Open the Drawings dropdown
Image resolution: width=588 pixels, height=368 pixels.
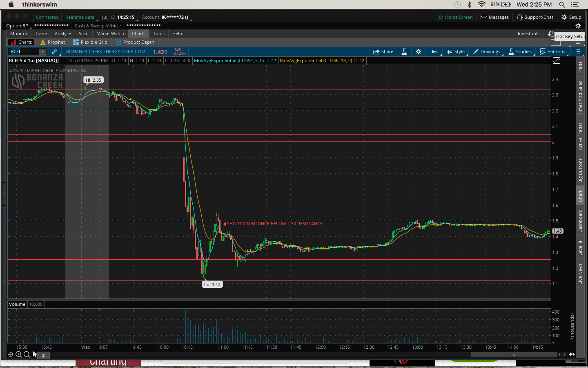(487, 52)
